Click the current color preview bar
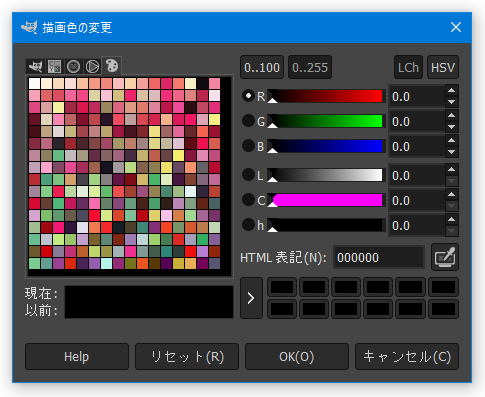 tap(149, 294)
